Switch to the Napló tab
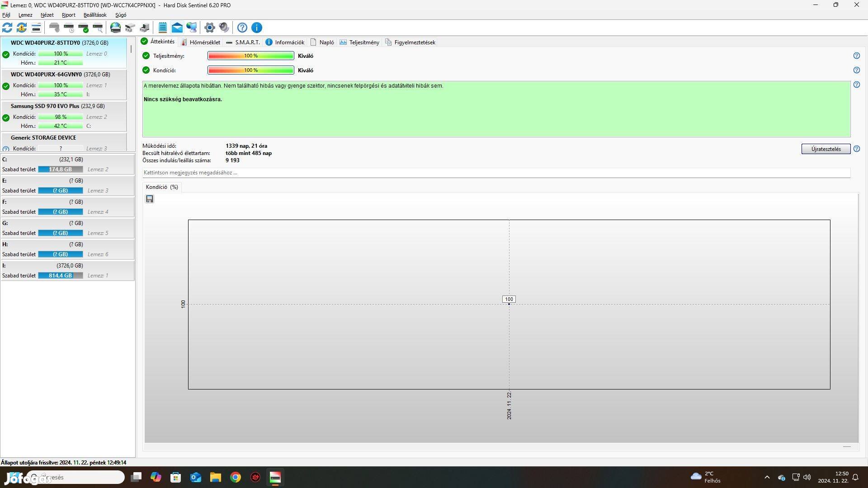The width and height of the screenshot is (868, 488). tap(322, 42)
